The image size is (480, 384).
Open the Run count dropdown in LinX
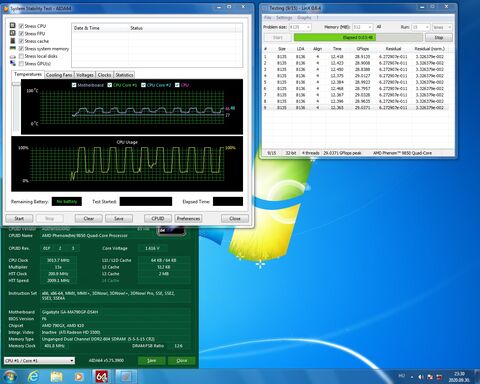421,27
